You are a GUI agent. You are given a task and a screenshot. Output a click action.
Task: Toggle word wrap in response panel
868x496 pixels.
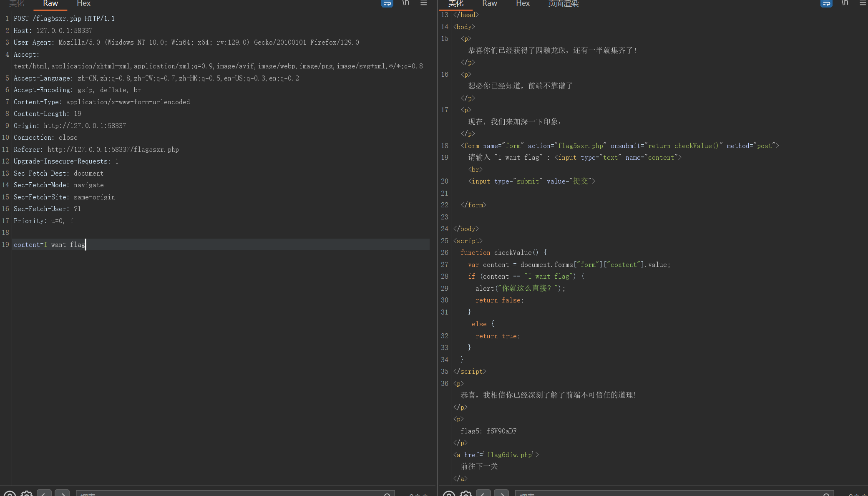coord(826,3)
